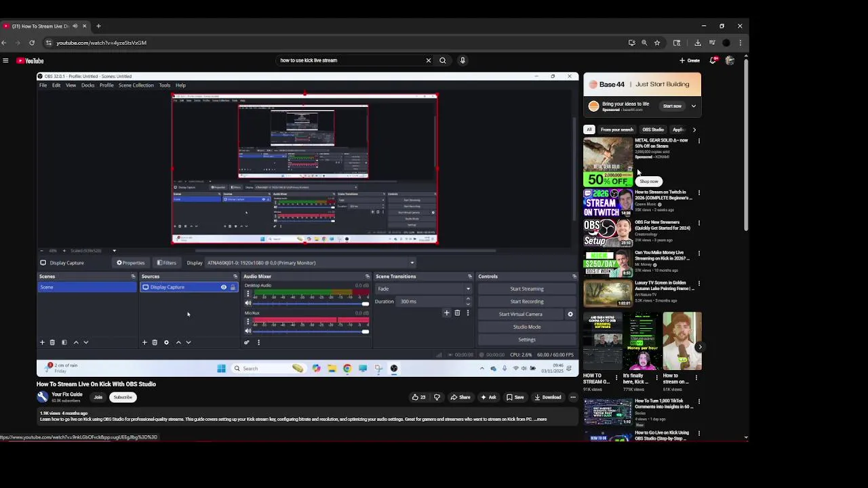The height and width of the screenshot is (488, 868).
Task: Click the YouTube voice search microphone
Action: [x=462, y=60]
